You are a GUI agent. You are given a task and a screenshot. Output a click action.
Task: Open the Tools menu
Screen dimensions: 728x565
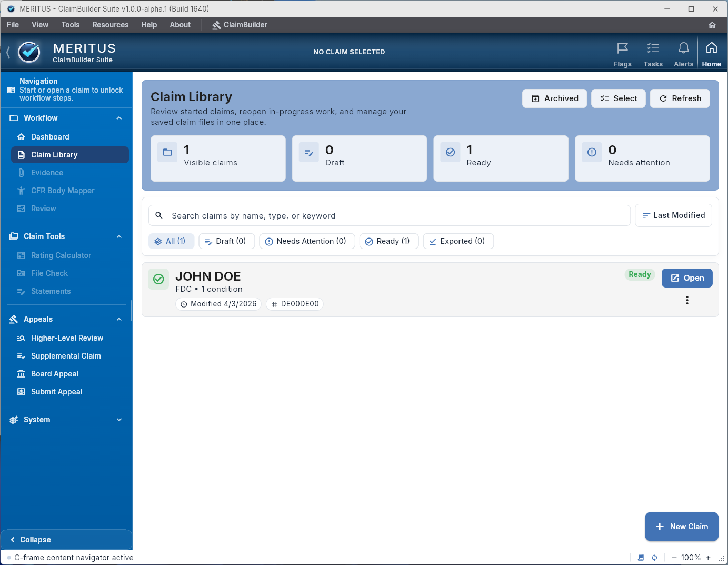71,25
